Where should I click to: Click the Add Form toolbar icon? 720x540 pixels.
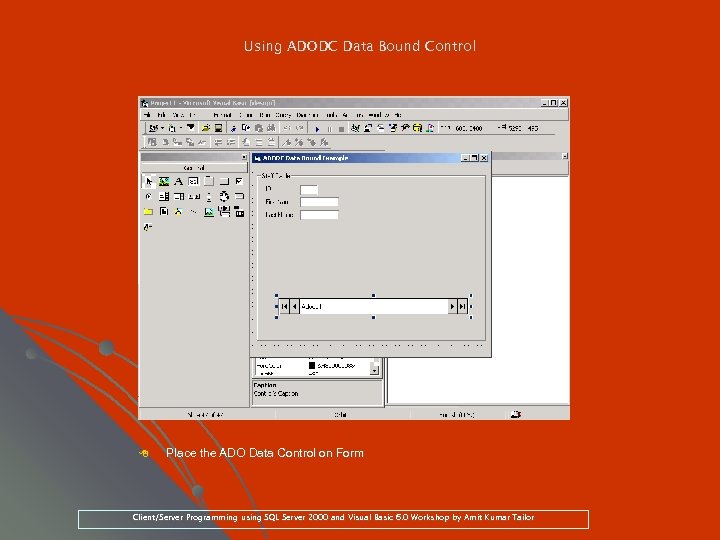[172, 128]
